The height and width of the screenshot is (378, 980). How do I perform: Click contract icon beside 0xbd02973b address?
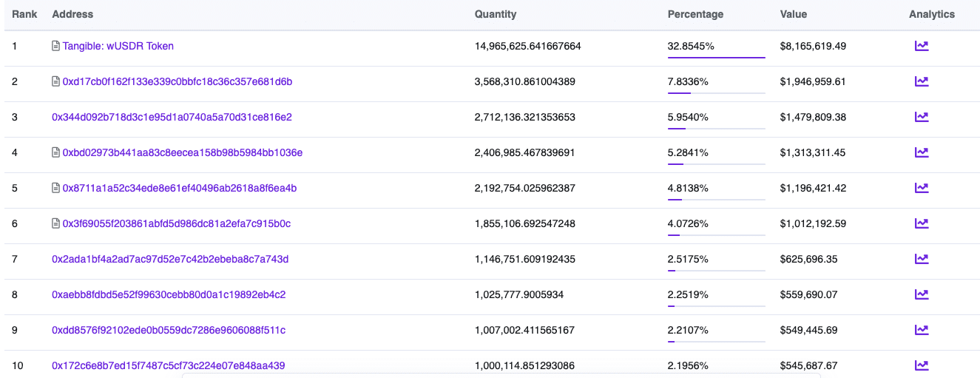pos(55,152)
